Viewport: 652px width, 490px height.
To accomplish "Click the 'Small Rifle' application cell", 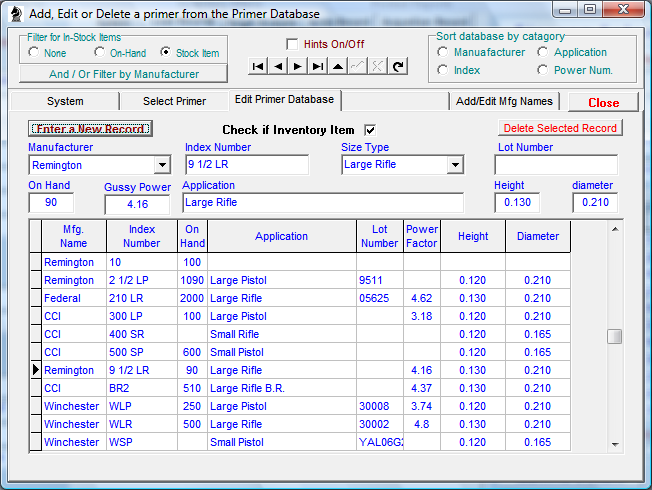I will 282,334.
